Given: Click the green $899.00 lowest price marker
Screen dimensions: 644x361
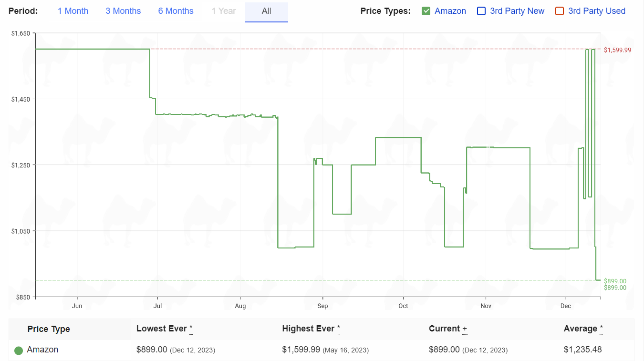Looking at the screenshot, I should tap(615, 281).
